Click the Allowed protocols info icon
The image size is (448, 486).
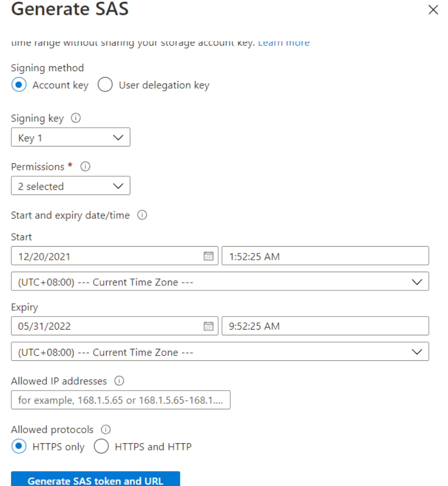[106, 430]
